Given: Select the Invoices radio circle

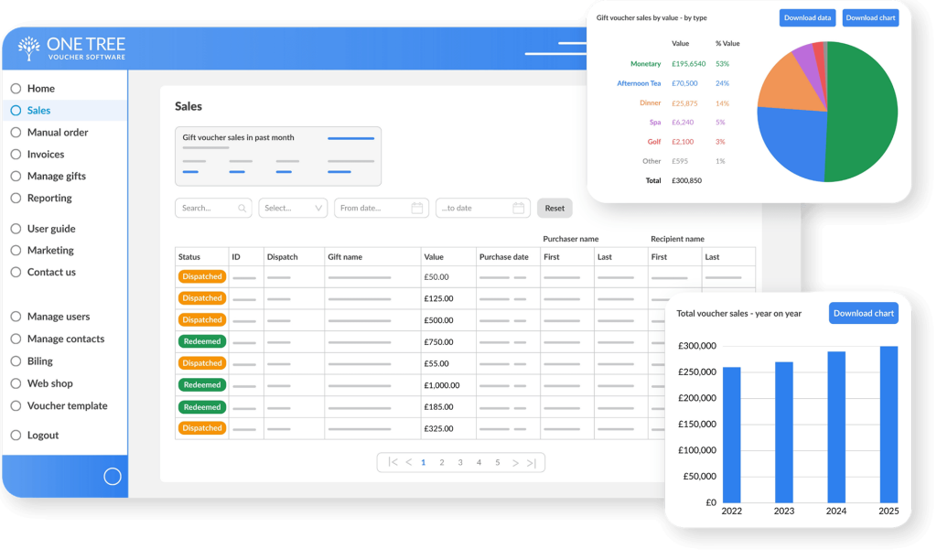Looking at the screenshot, I should pyautogui.click(x=16, y=155).
